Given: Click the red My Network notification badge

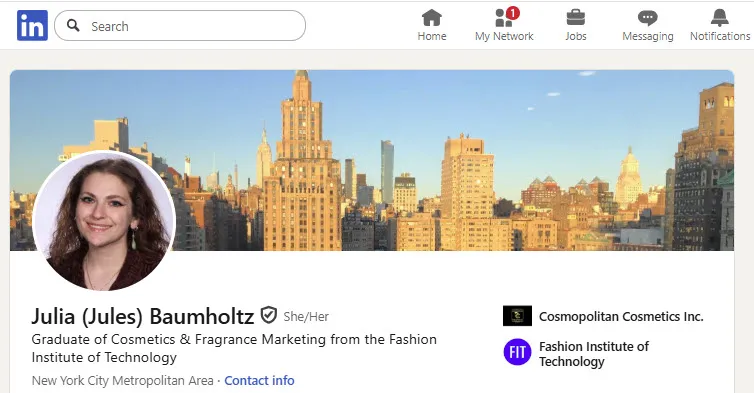Looking at the screenshot, I should click(513, 13).
